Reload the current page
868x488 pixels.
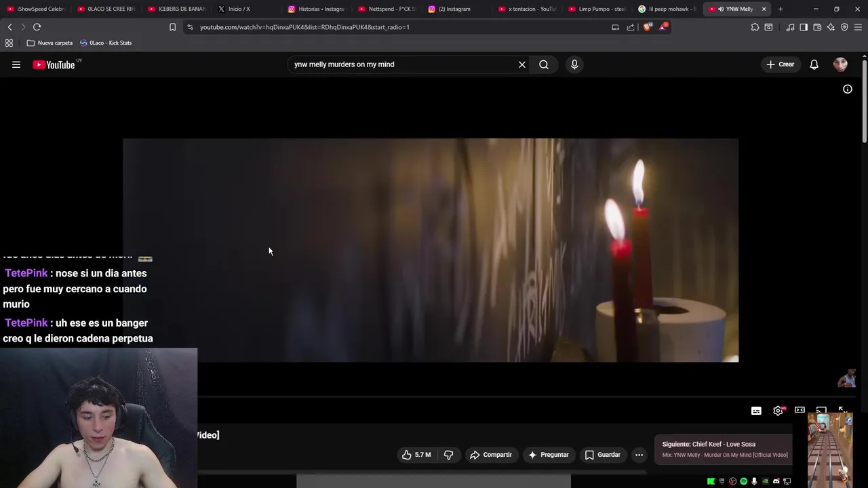pyautogui.click(x=37, y=27)
